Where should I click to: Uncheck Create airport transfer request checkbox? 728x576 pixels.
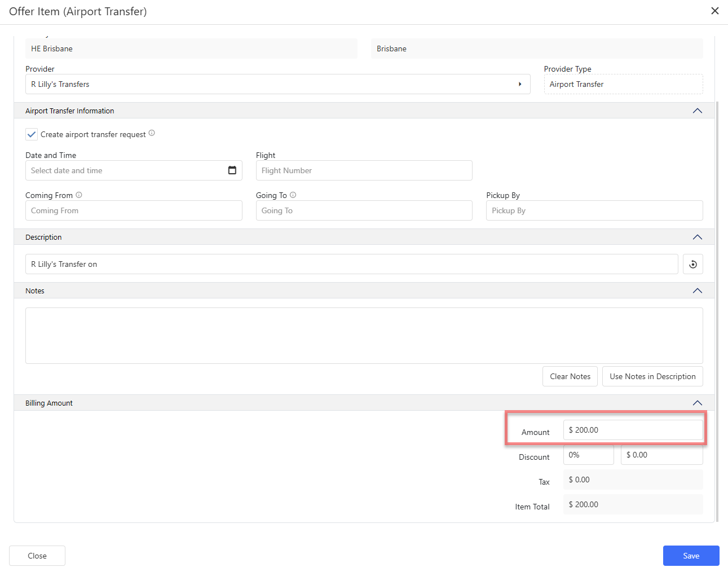[x=32, y=134]
